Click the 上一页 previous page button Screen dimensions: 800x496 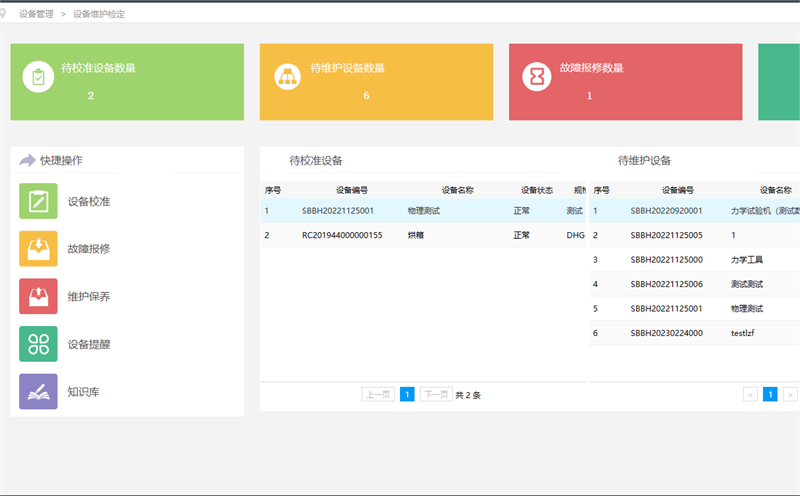378,395
